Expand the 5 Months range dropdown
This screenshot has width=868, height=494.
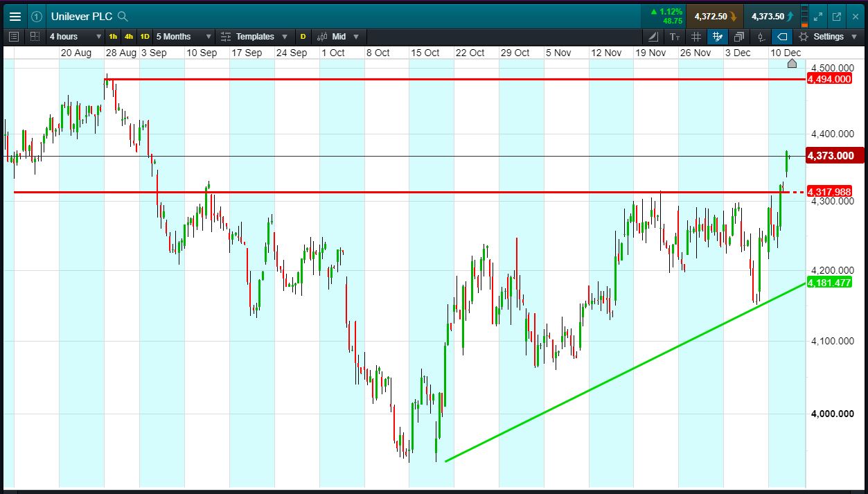coord(184,37)
